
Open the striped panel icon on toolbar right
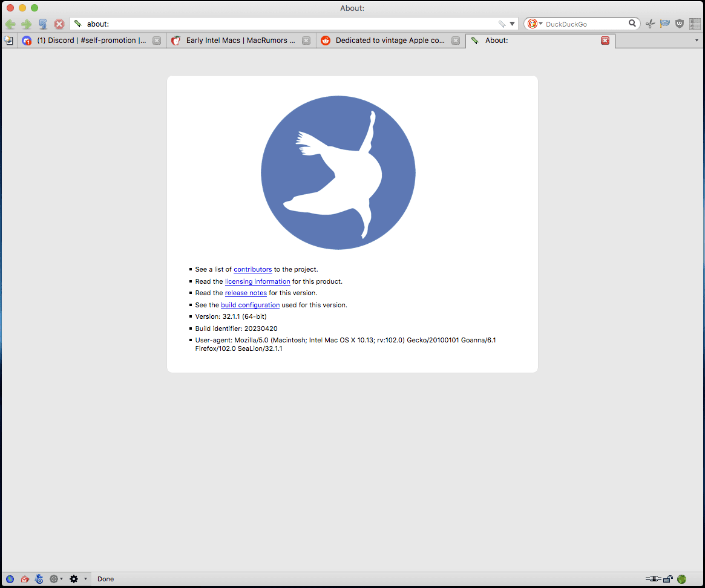coord(695,24)
